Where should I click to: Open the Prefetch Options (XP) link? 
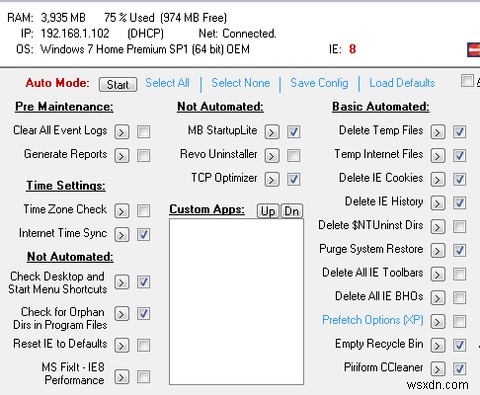point(373,320)
